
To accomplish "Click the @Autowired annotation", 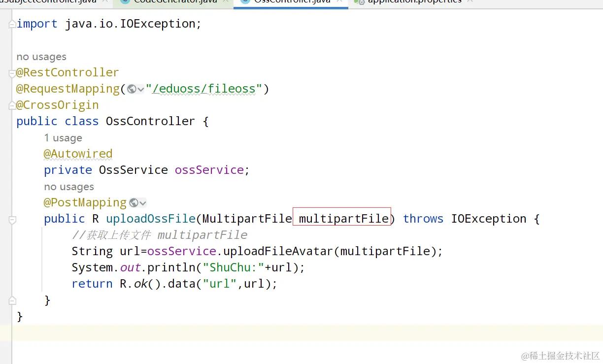I will point(78,154).
